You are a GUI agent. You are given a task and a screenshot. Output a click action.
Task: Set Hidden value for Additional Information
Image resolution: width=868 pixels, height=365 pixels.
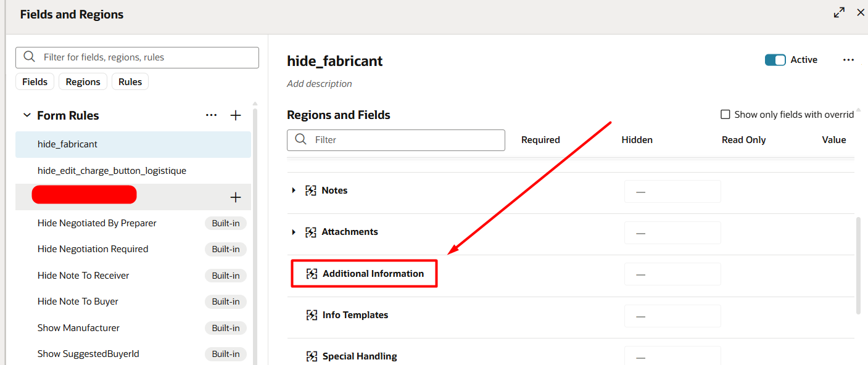(672, 274)
